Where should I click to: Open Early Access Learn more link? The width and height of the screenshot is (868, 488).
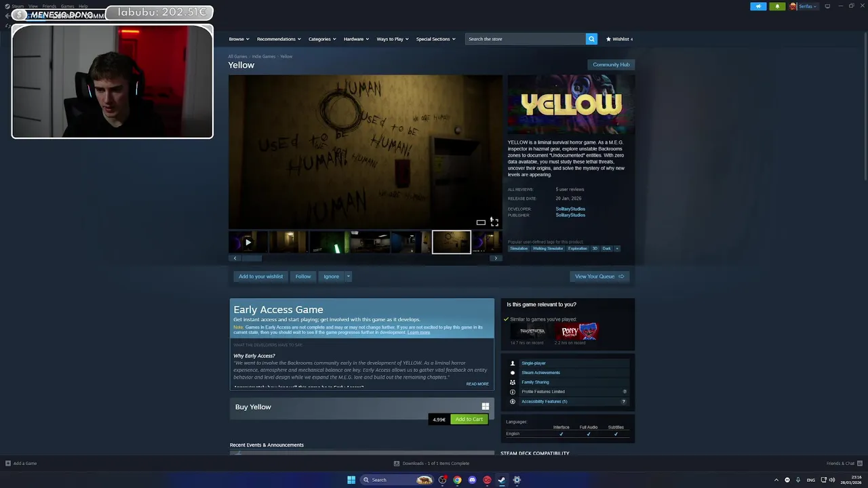(x=418, y=333)
